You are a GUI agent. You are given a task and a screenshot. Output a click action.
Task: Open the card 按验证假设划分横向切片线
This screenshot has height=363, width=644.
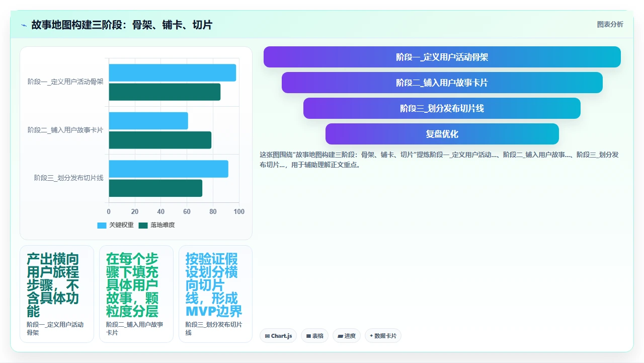[215, 294]
